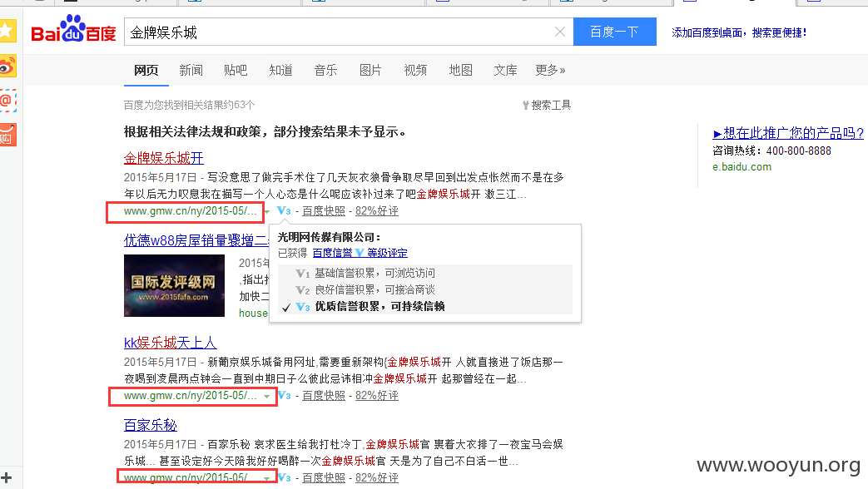The image size is (868, 489).
Task: Expand dropdown arrow beside 百家乐秘 result URL
Action: coord(267,478)
